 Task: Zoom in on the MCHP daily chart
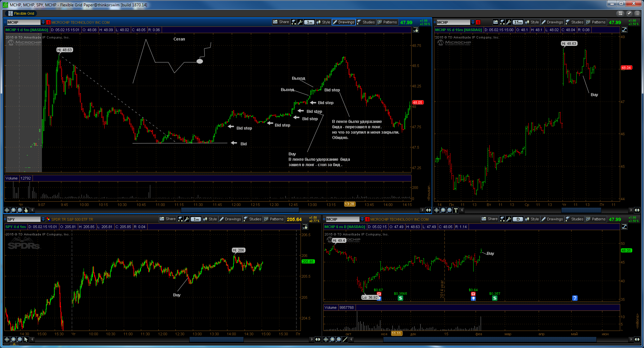point(332,339)
